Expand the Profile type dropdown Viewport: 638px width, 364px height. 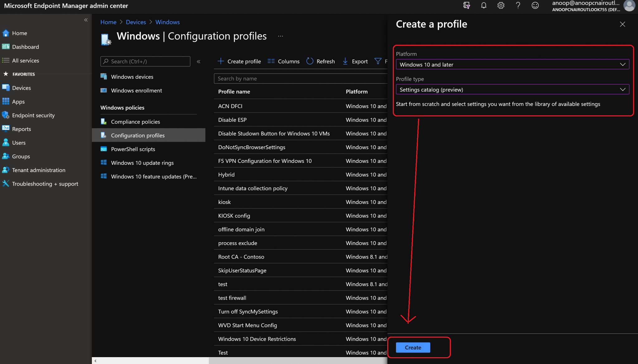(512, 90)
